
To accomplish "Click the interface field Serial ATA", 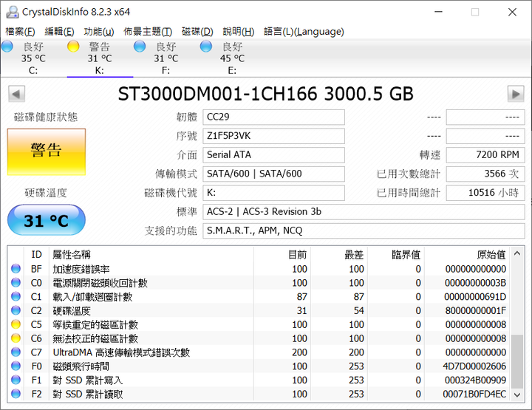I will click(x=274, y=155).
